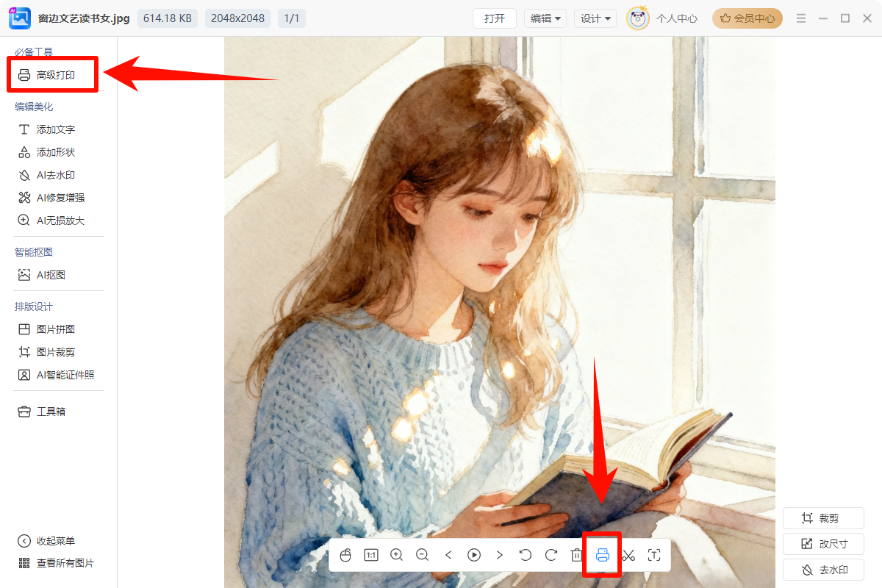This screenshot has width=882, height=588.
Task: Select 高级打印 in the sidebar
Action: 55,75
